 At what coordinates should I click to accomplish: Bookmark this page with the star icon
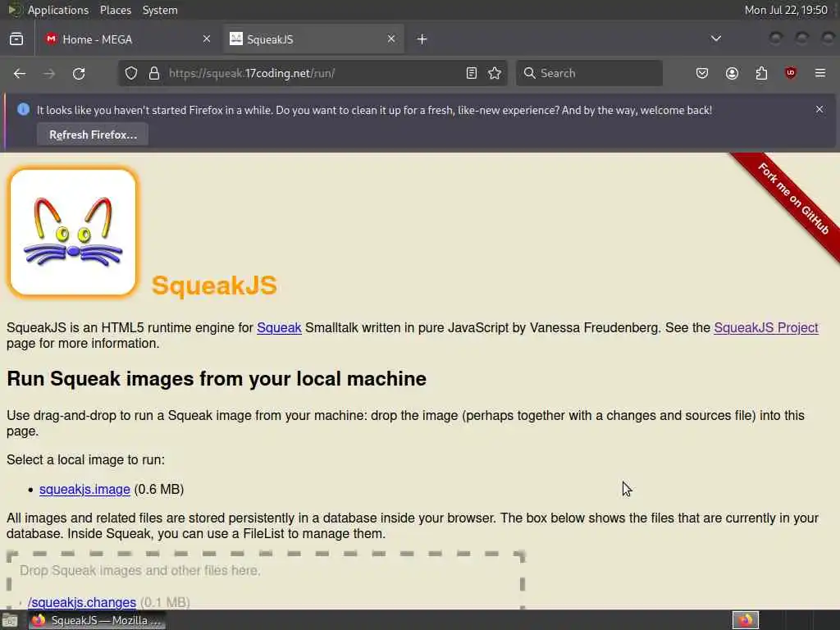[x=495, y=73]
